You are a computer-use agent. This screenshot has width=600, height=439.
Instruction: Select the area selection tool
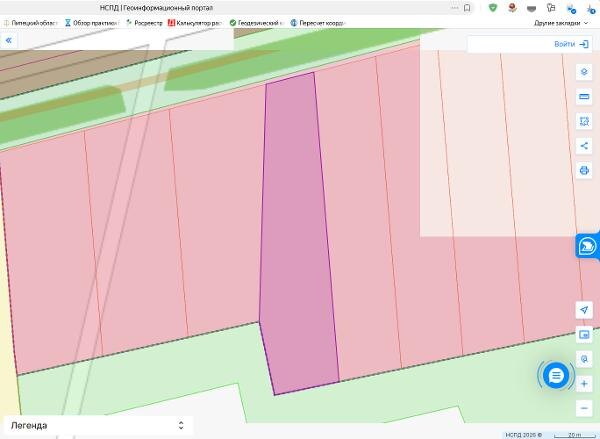pyautogui.click(x=584, y=121)
